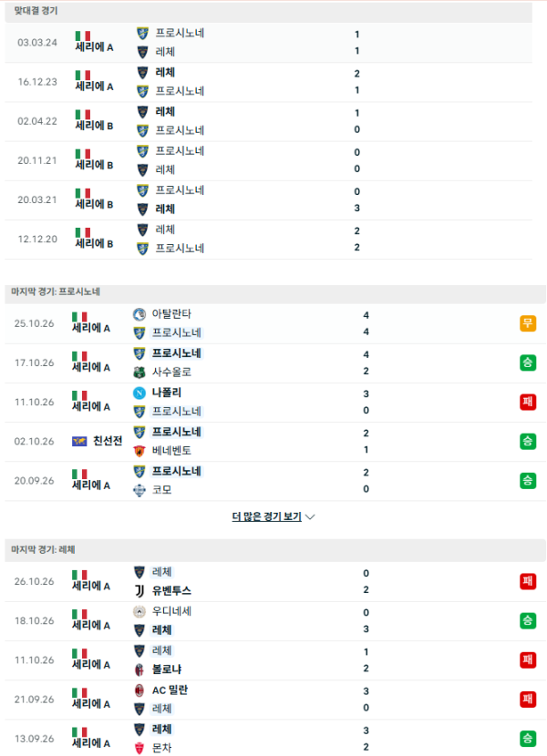The height and width of the screenshot is (756, 547).
Task: Click the Napoli club logo
Action: coord(139,393)
